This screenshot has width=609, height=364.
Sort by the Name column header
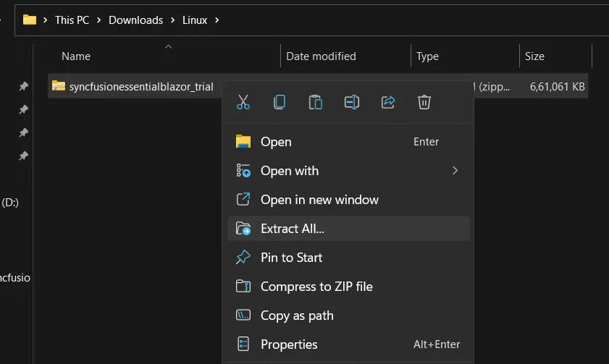(76, 56)
